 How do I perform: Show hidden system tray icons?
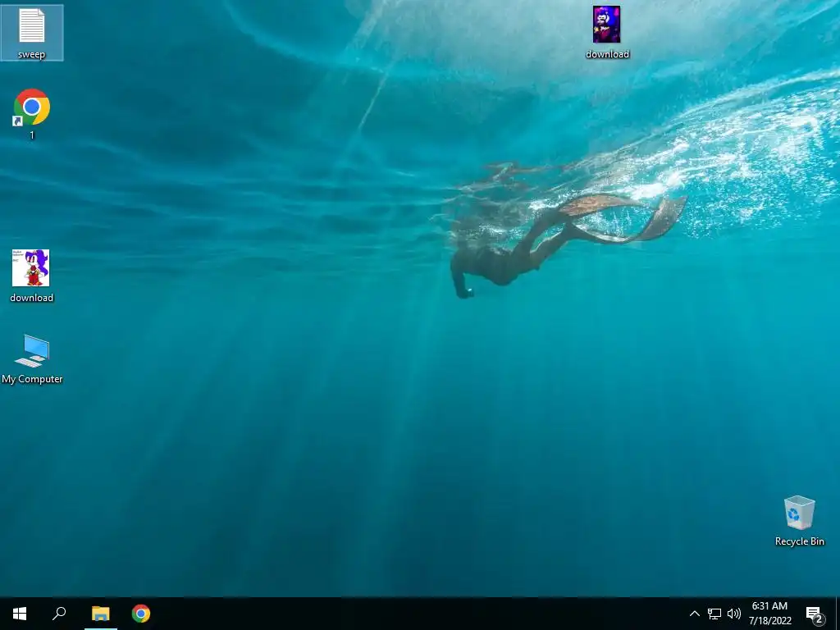(694, 614)
